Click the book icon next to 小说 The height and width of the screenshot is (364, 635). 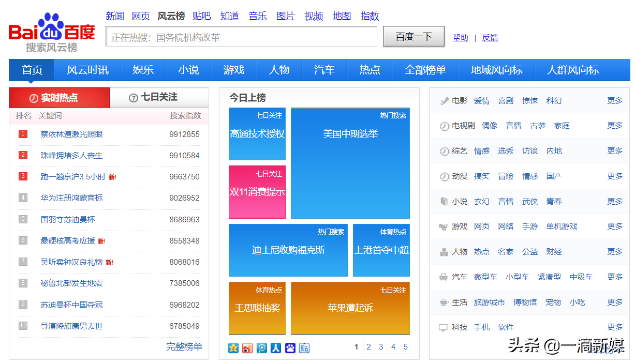point(445,201)
